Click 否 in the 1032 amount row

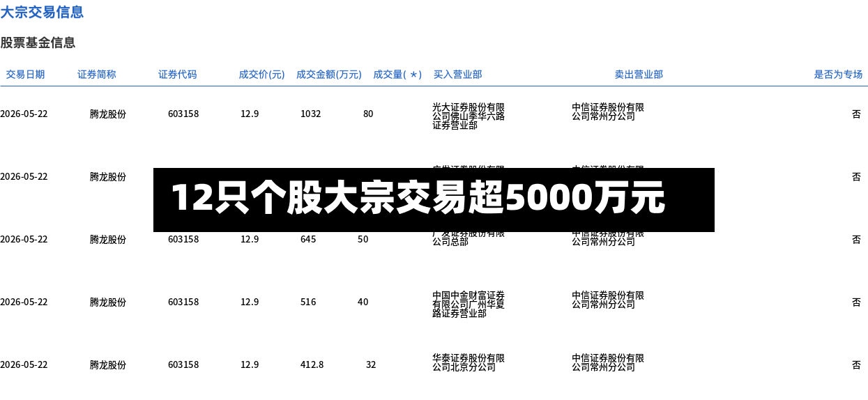point(856,114)
